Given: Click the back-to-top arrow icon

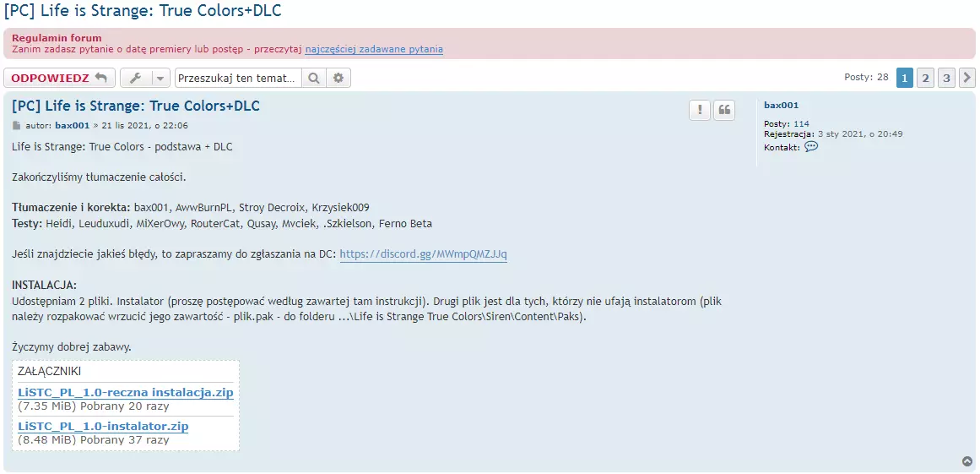Looking at the screenshot, I should coord(966,461).
